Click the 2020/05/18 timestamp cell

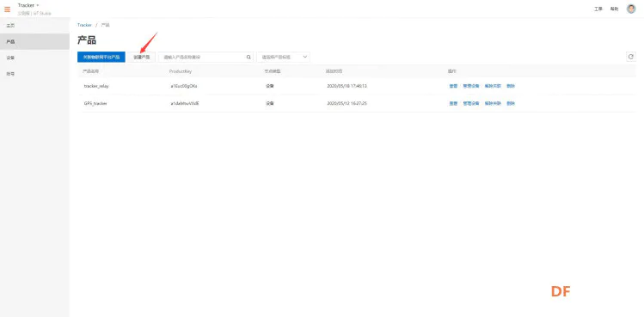347,86
